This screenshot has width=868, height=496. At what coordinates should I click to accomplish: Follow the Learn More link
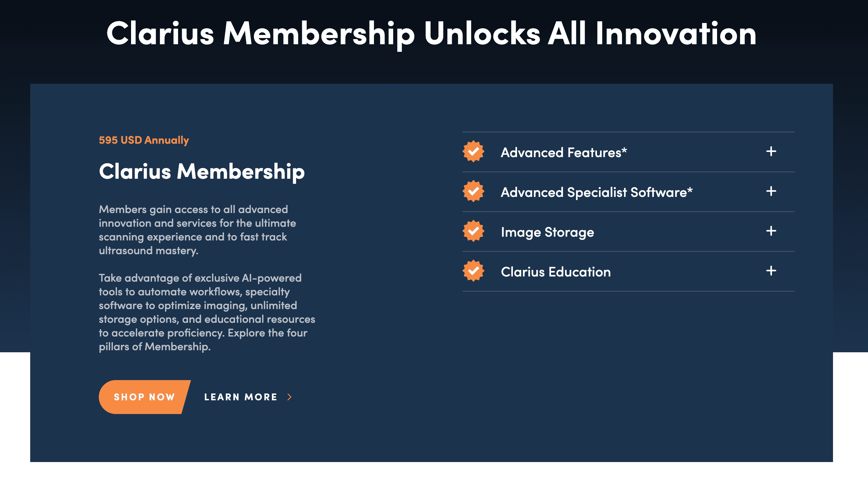point(241,397)
